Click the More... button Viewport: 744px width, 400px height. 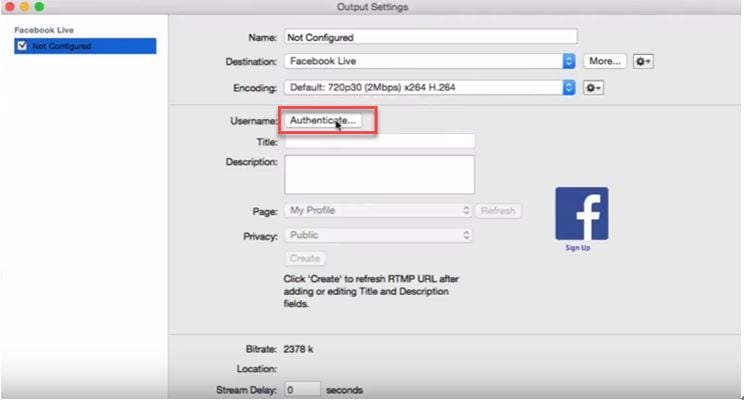[x=604, y=61]
